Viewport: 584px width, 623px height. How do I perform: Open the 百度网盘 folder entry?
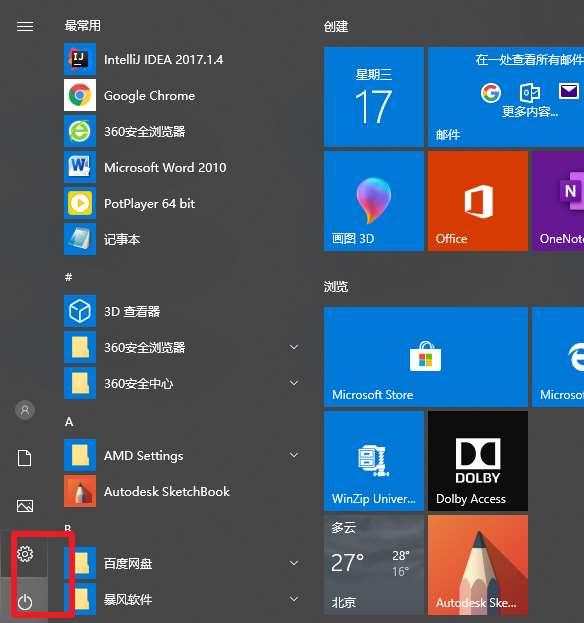coord(183,563)
